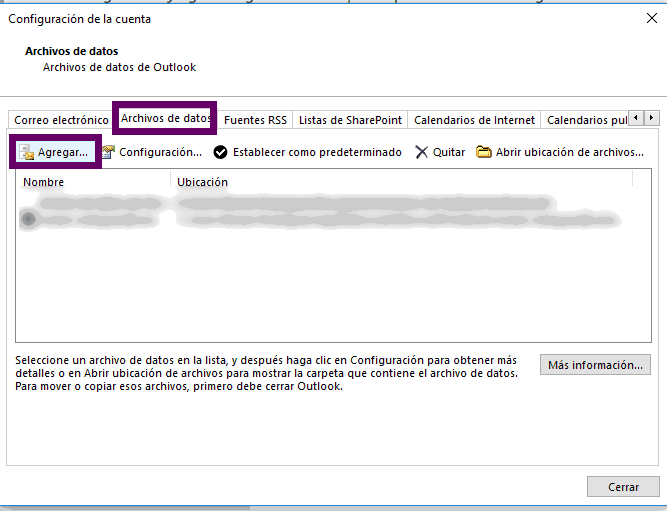667x511 pixels.
Task: Click Establecer como predeterminado label
Action: pyautogui.click(x=317, y=152)
